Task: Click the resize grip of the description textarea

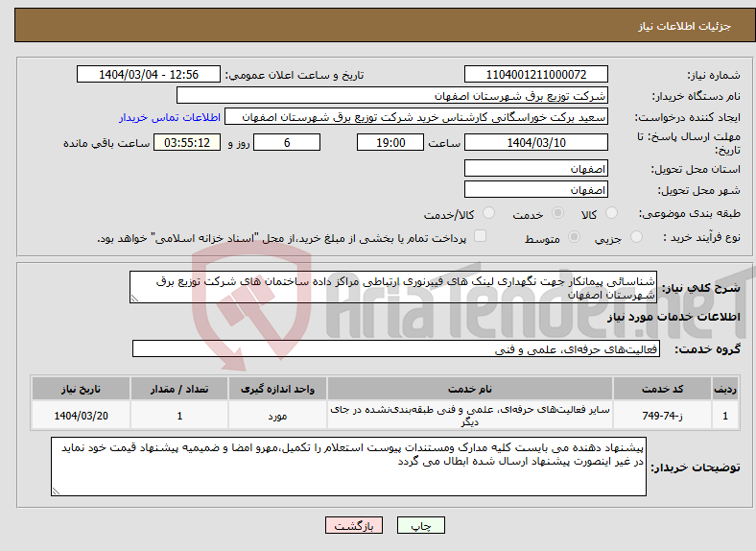Action: (x=135, y=299)
